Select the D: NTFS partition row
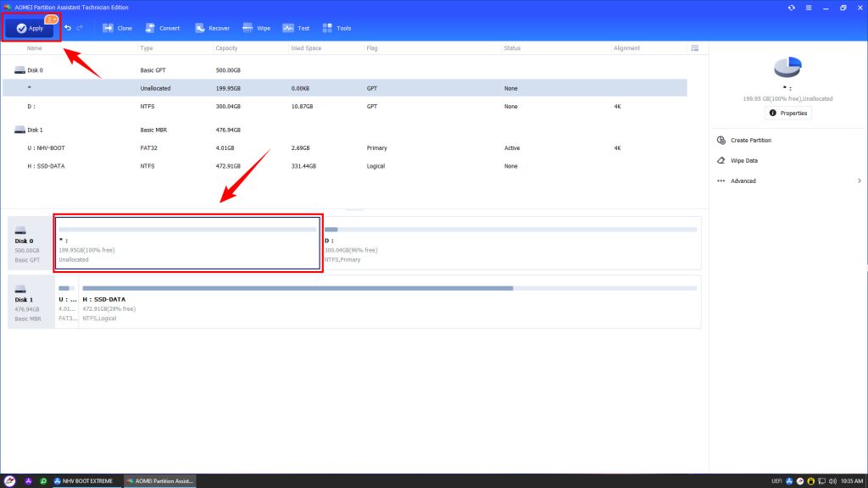 [x=345, y=106]
